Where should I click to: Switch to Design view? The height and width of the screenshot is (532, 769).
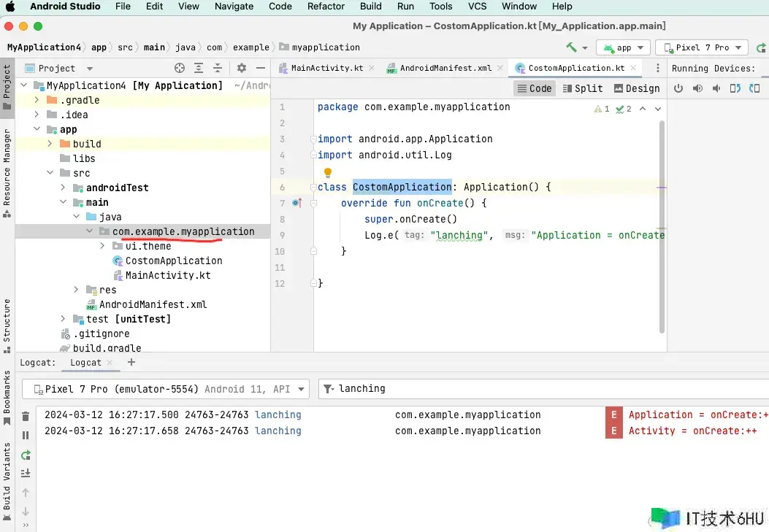click(x=637, y=88)
